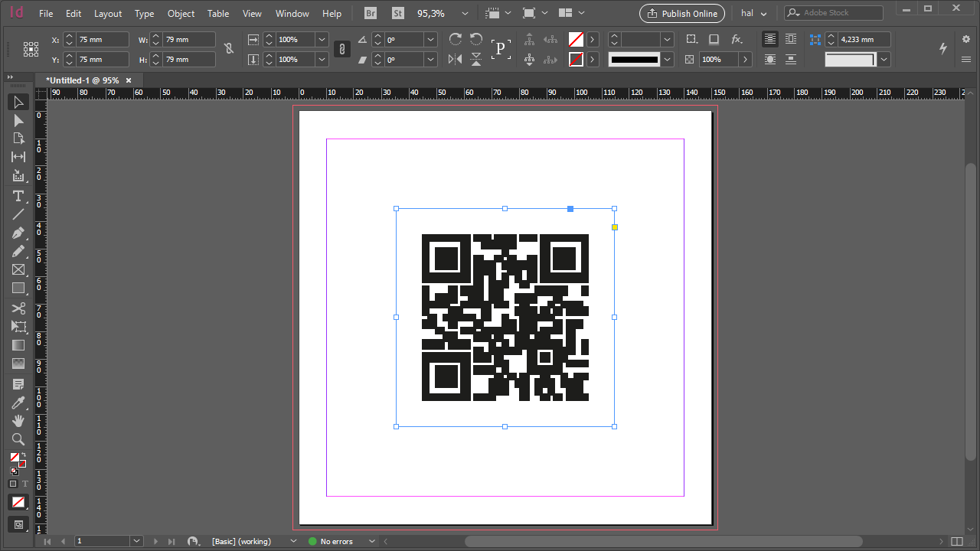This screenshot has height=551, width=980.
Task: Select the Free Transform tool
Action: [x=18, y=327]
